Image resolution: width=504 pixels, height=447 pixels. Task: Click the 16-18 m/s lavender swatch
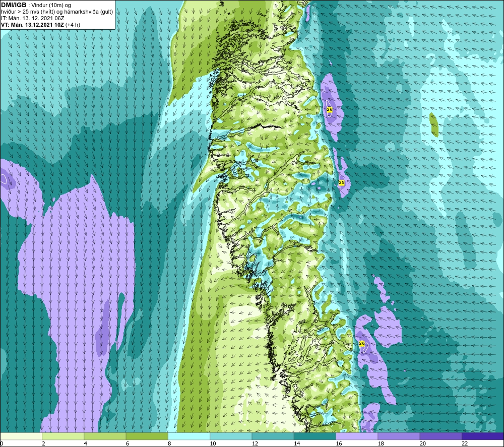357,436
